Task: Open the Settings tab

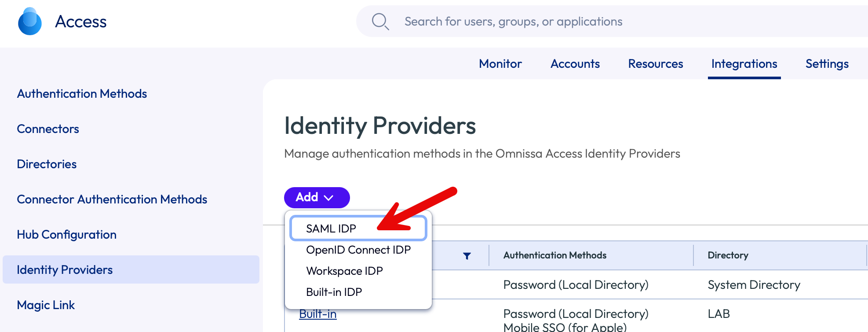Action: tap(827, 64)
